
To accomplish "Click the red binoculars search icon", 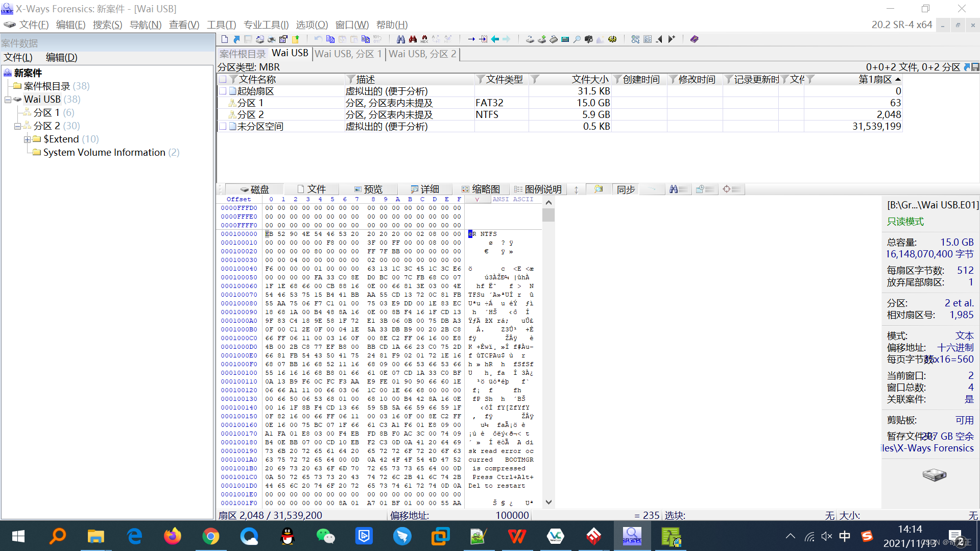I will coord(413,39).
